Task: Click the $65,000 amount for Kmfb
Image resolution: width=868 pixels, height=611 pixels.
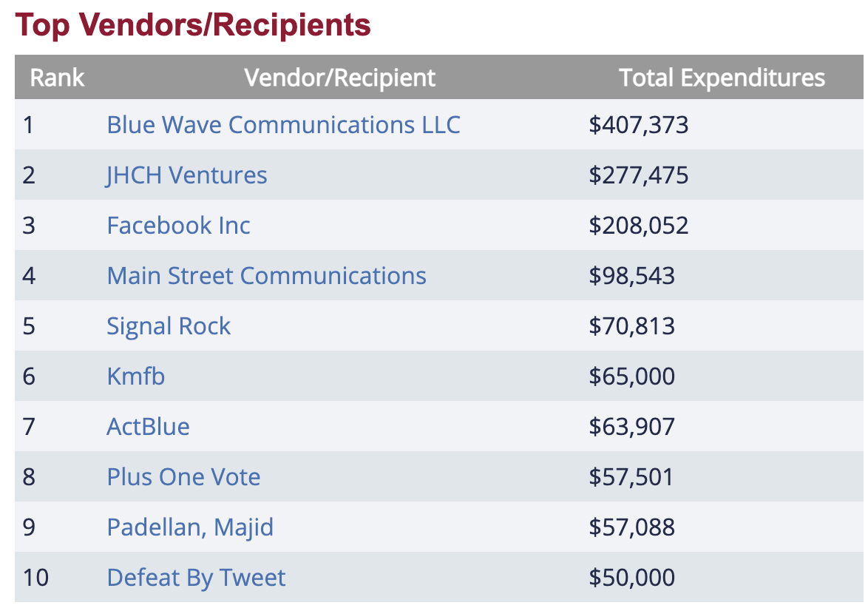Action: point(631,376)
